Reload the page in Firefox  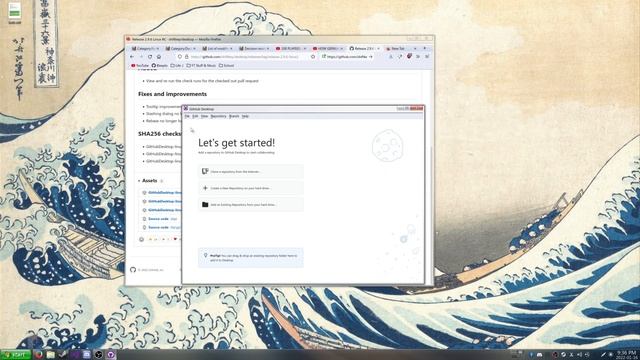150,57
